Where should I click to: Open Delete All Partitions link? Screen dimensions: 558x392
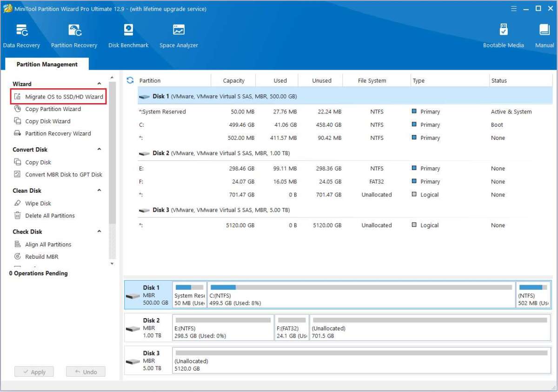50,216
